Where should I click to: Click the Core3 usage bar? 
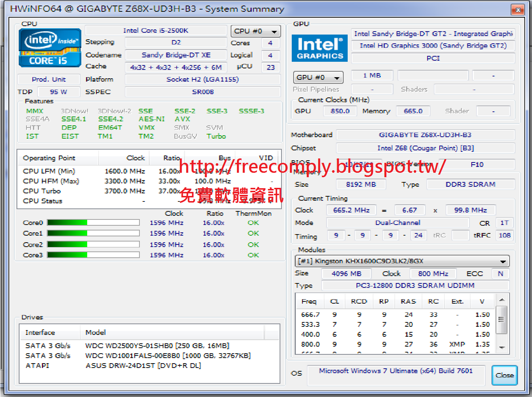[x=93, y=255]
